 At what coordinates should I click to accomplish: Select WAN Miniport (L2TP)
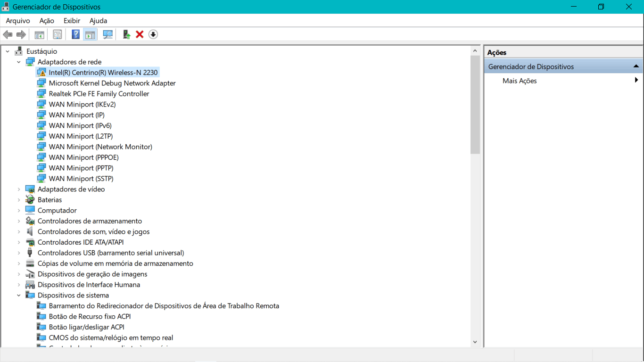81,136
